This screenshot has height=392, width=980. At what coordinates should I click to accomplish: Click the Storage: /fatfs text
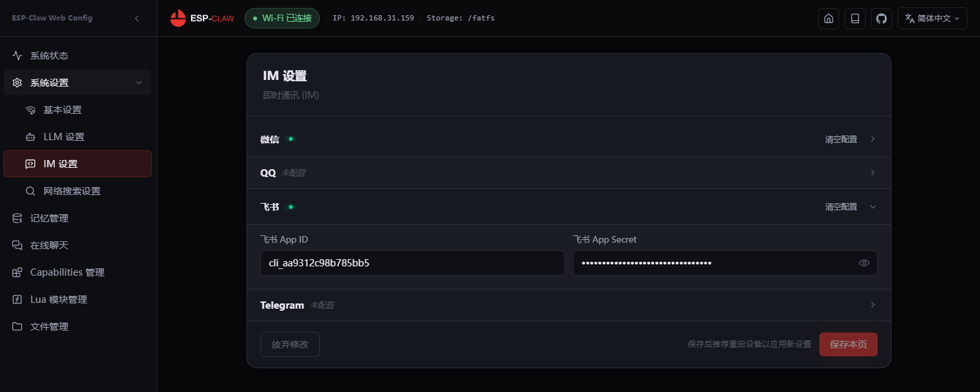[461, 19]
